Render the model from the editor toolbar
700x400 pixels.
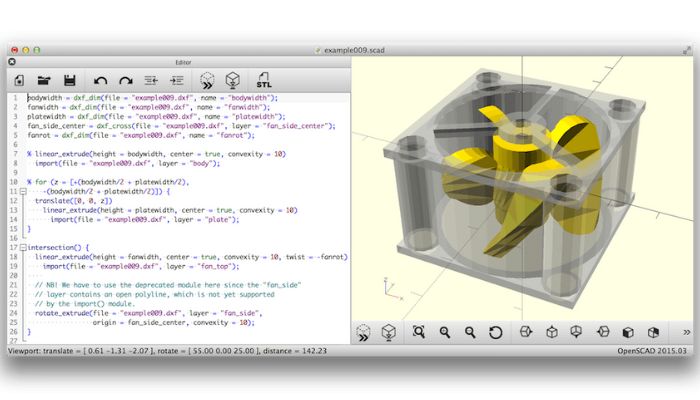point(232,80)
